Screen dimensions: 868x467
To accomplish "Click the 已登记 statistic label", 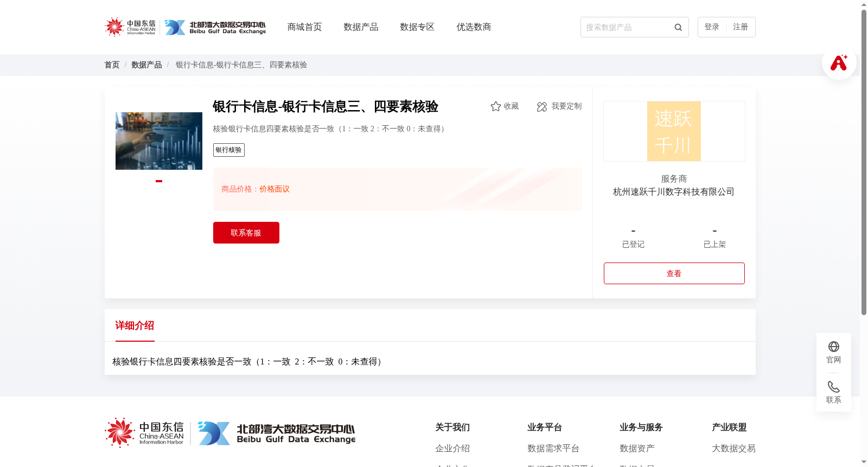I will pyautogui.click(x=633, y=245).
